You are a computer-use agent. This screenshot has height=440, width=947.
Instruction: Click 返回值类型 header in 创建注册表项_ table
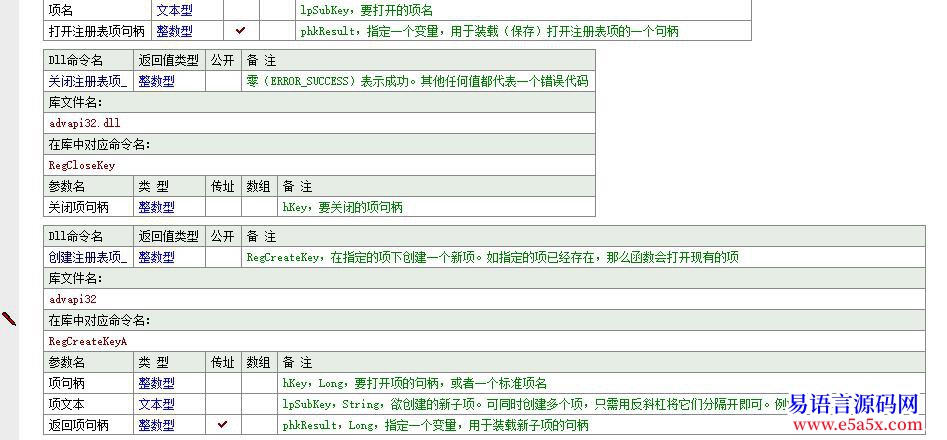(x=169, y=237)
